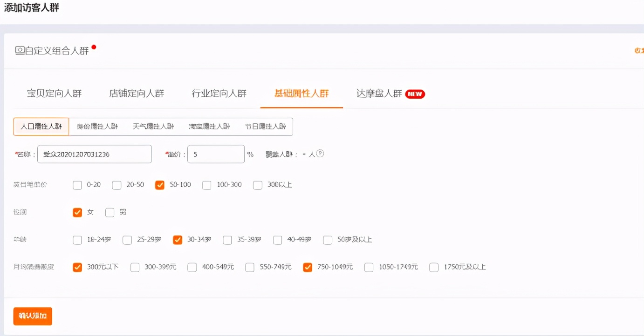
Task: Check the 18-24岁 age checkbox
Action: pos(77,240)
